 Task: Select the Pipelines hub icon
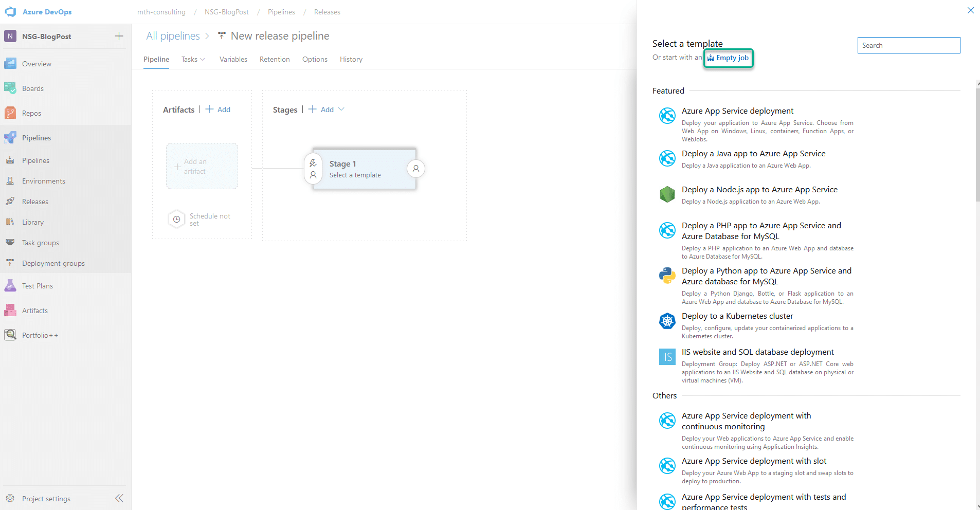(x=10, y=138)
